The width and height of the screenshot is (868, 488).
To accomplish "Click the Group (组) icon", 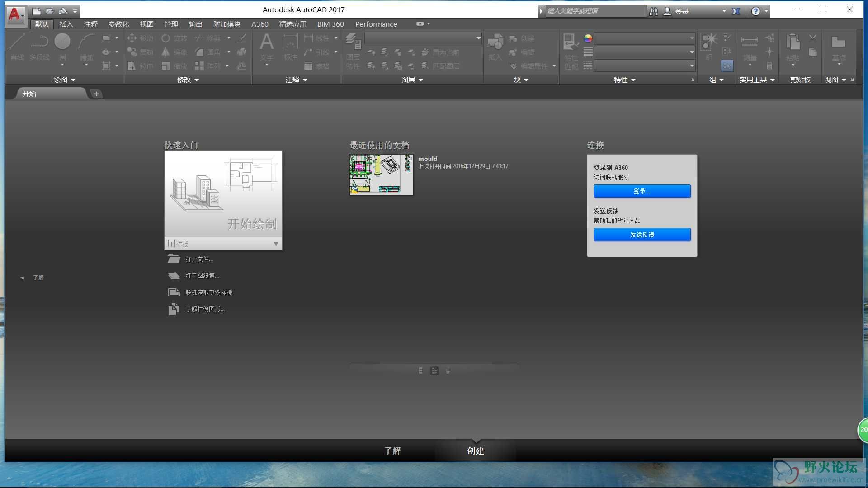I will click(x=709, y=47).
